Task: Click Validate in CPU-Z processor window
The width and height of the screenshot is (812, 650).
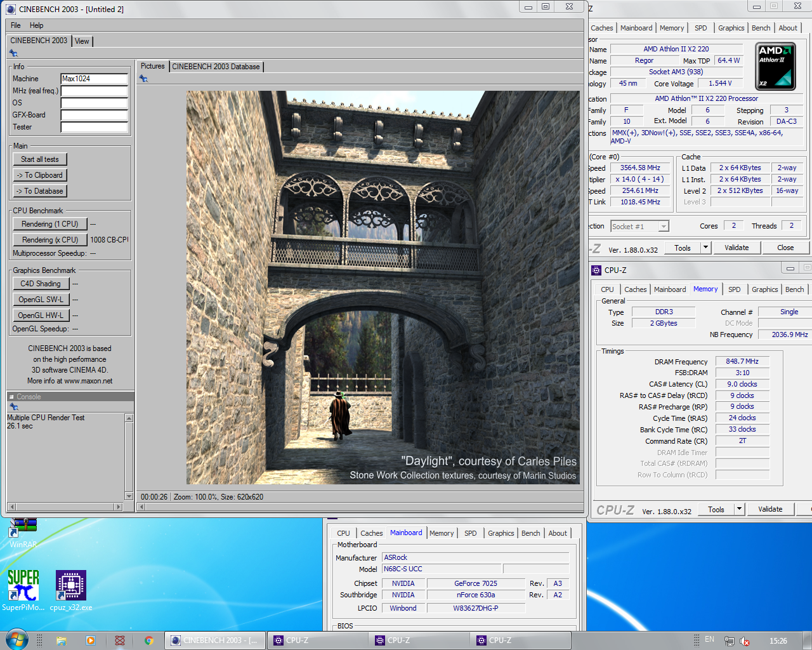Action: (737, 248)
